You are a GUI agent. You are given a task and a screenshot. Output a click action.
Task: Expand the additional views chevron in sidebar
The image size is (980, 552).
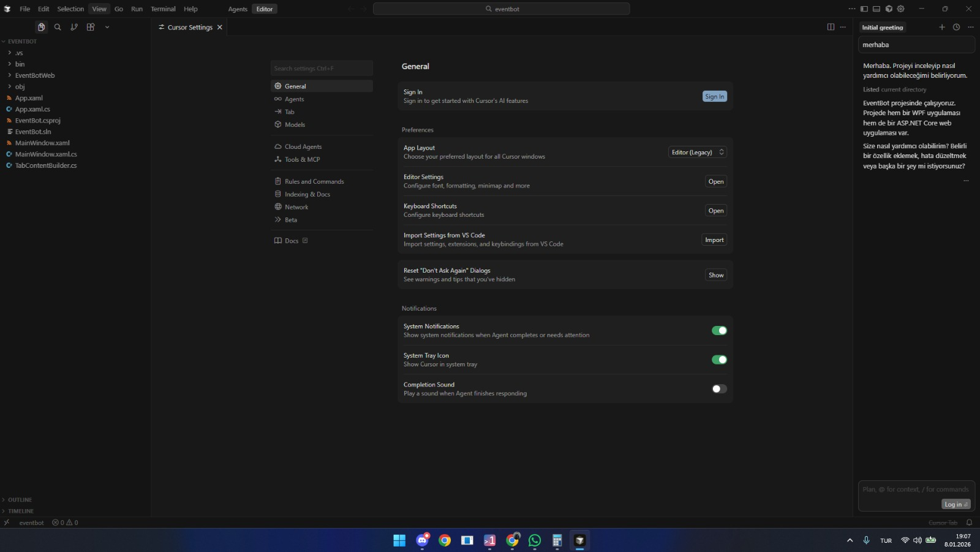pyautogui.click(x=107, y=27)
